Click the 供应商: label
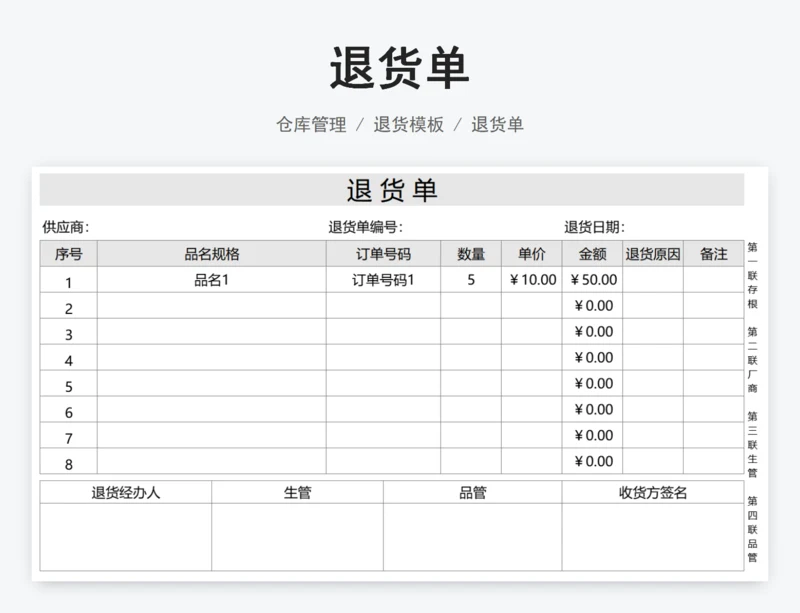 (66, 227)
